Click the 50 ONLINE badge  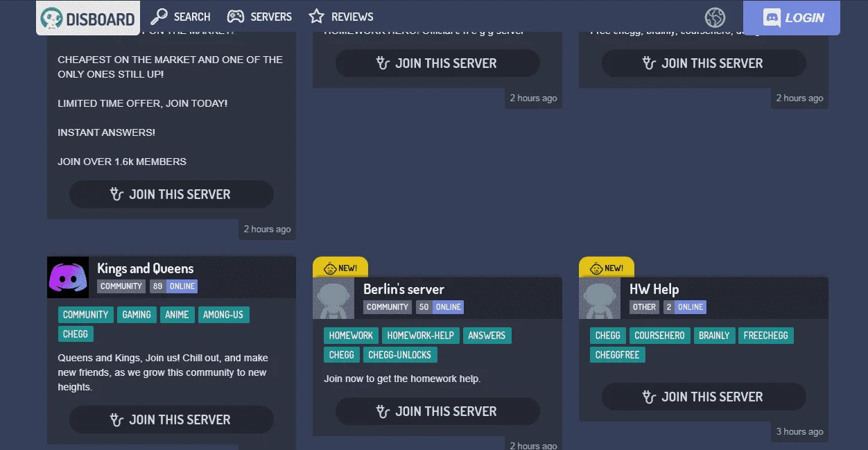tap(440, 307)
